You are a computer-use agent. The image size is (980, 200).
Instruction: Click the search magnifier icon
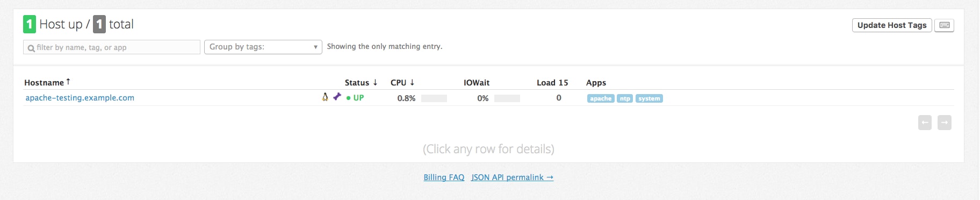pos(31,48)
